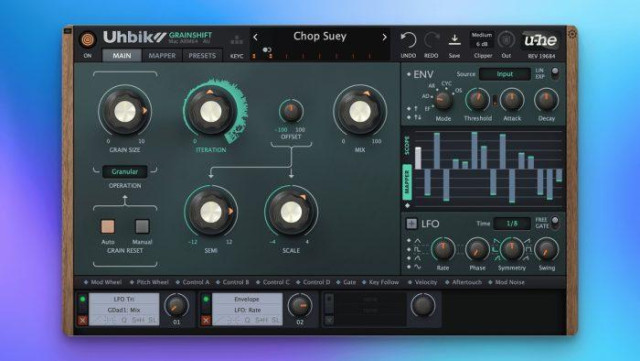Select the up-down arrow ENV trigger option
The image size is (640, 361).
tap(414, 117)
